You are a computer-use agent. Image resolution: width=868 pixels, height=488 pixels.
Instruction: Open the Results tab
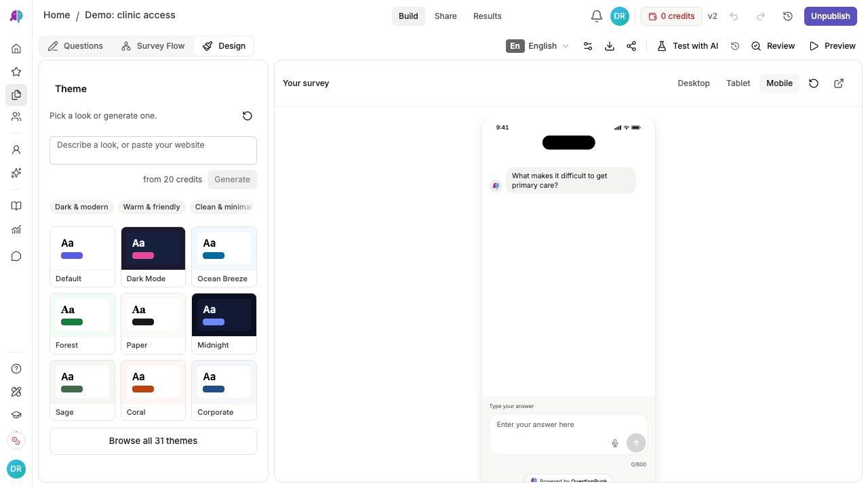[x=488, y=16]
